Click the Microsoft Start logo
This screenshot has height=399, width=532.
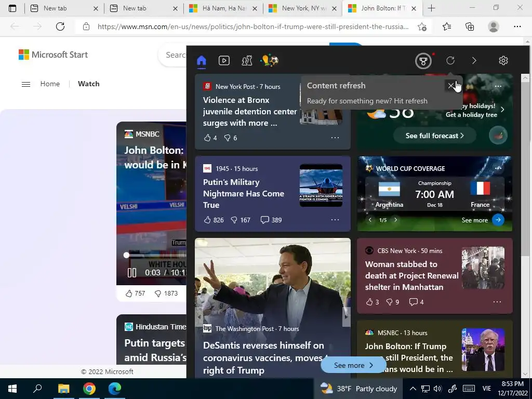point(54,55)
